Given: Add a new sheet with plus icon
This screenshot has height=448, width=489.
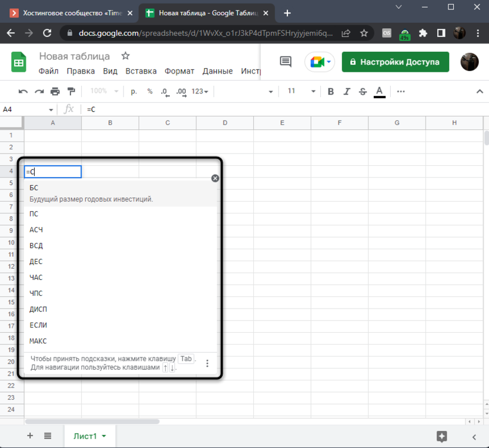Looking at the screenshot, I should [30, 436].
